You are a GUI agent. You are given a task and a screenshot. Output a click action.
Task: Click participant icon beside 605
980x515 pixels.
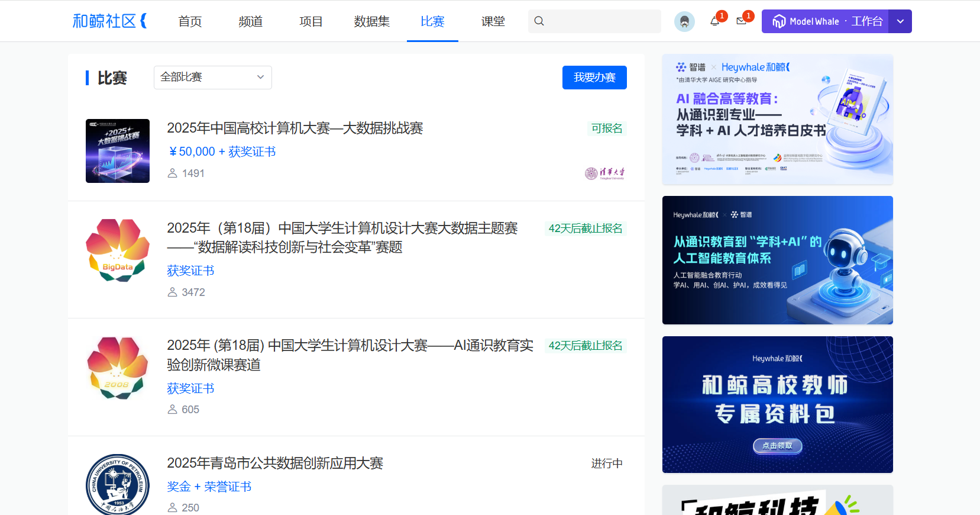(173, 410)
